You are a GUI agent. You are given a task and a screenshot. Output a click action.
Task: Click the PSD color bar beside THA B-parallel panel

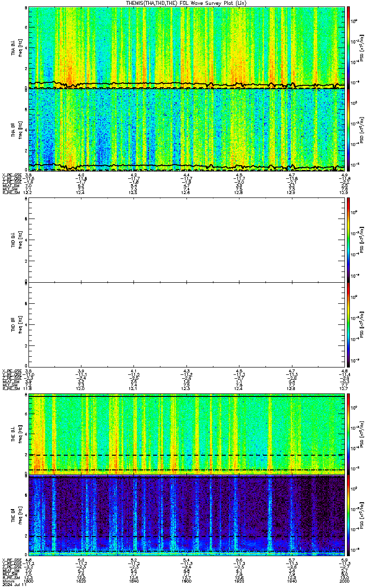tap(348, 130)
